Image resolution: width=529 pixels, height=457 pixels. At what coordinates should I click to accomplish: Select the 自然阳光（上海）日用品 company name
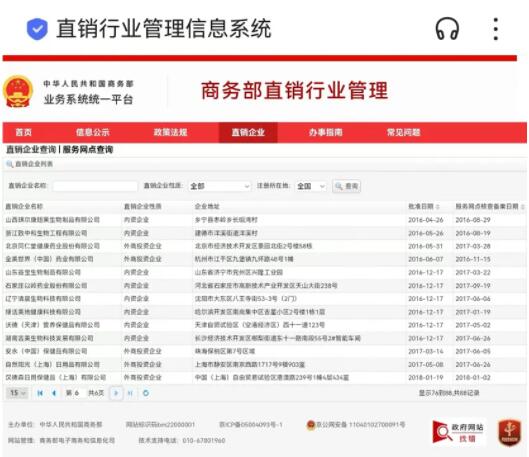(x=52, y=365)
